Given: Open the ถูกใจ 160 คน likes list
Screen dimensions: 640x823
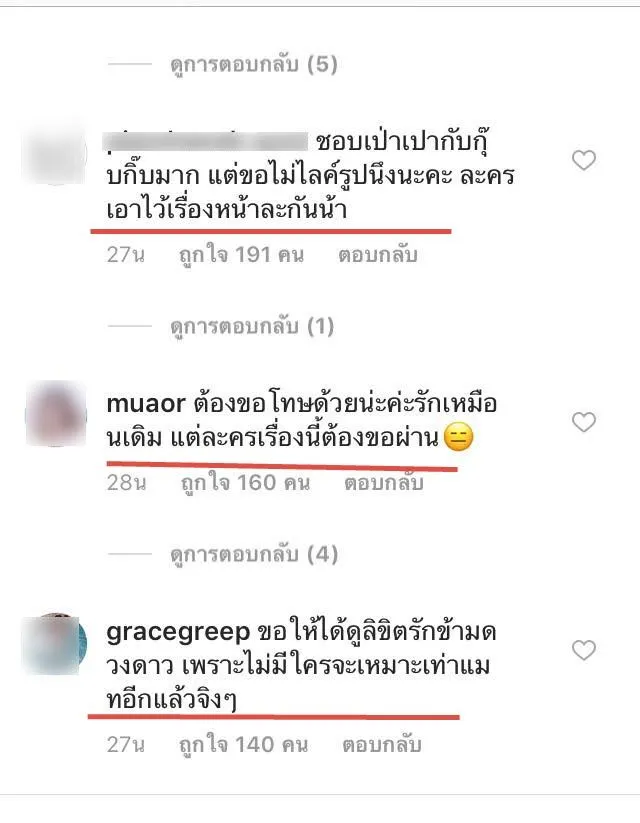Looking at the screenshot, I should 245,483.
